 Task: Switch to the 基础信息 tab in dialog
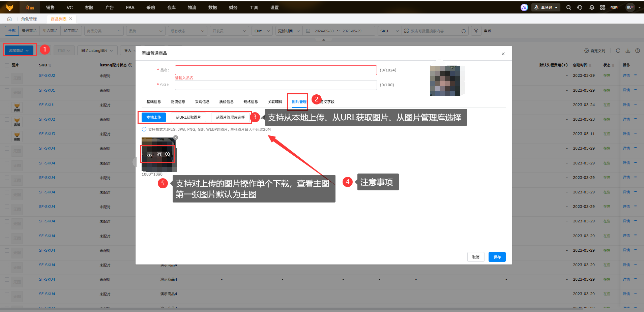click(154, 102)
